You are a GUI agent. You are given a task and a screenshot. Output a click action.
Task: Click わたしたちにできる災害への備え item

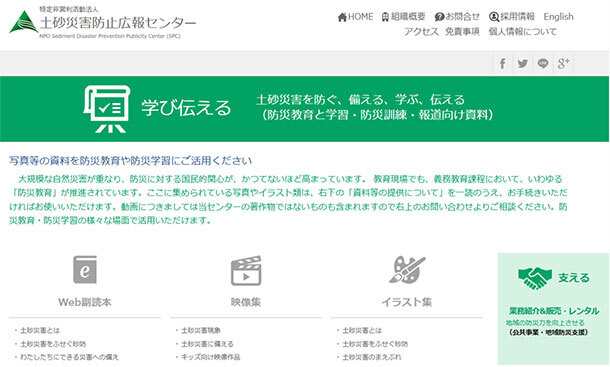click(69, 357)
